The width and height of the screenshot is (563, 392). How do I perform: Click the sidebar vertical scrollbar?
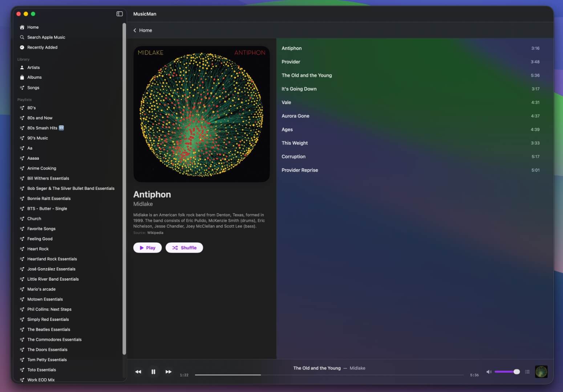click(x=124, y=189)
